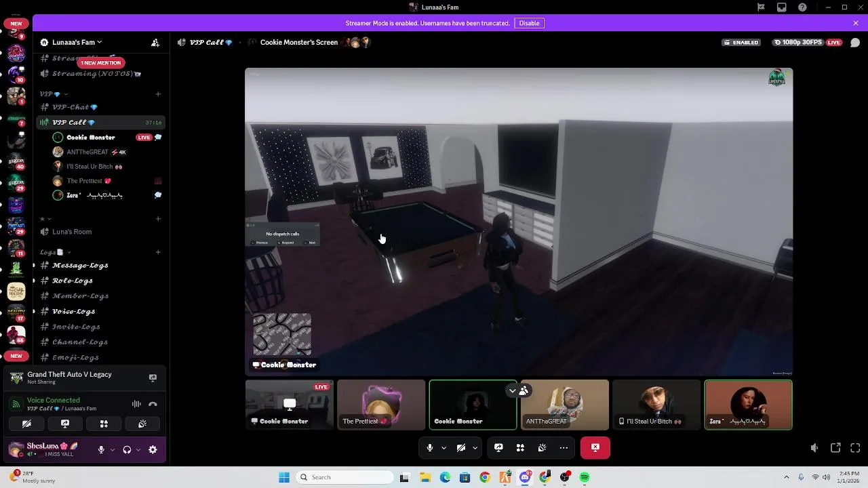Viewport: 868px width, 488px height.
Task: Open Soundboard in the bottom call bar
Action: tap(542, 447)
